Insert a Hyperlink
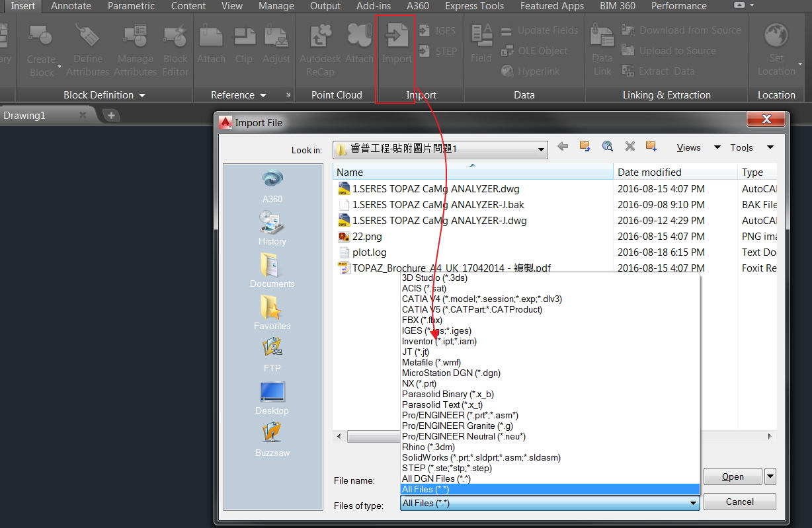The width and height of the screenshot is (812, 528). tap(530, 71)
